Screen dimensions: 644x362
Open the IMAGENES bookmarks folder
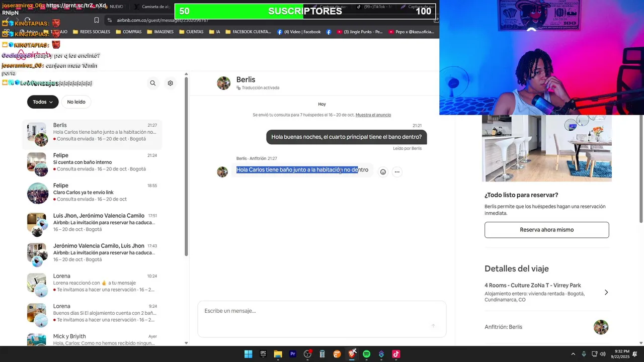pos(160,32)
